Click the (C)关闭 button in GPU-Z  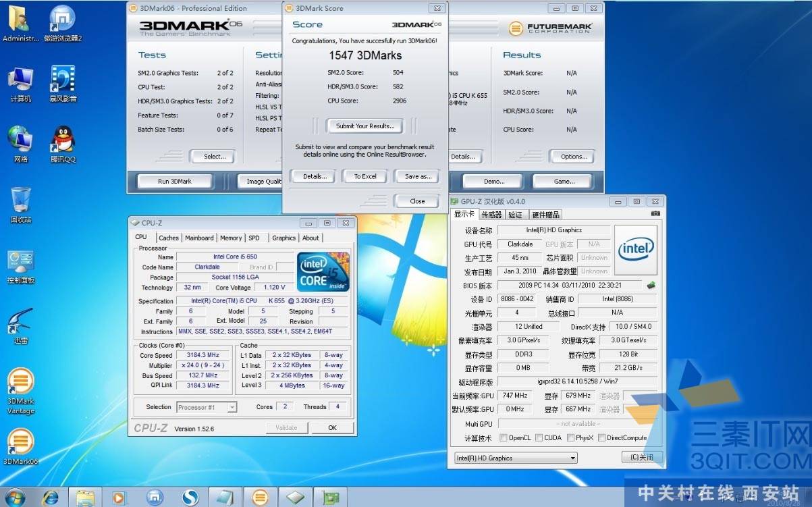[x=641, y=458]
